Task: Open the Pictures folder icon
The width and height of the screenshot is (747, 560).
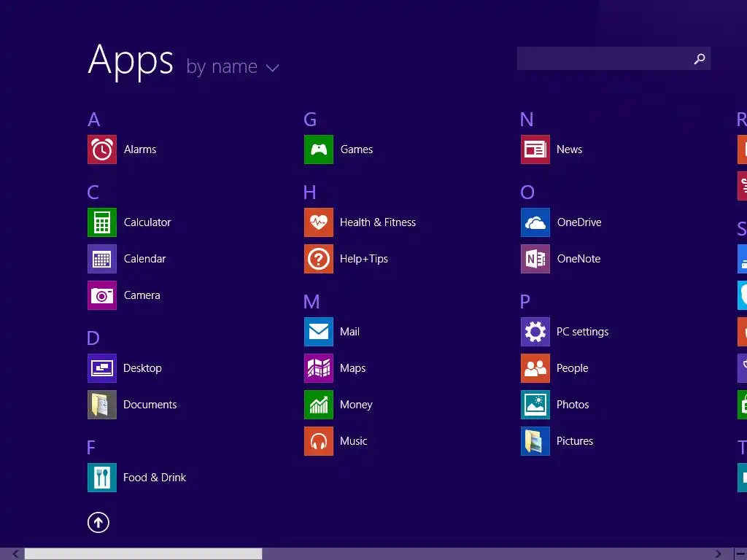Action: click(535, 441)
